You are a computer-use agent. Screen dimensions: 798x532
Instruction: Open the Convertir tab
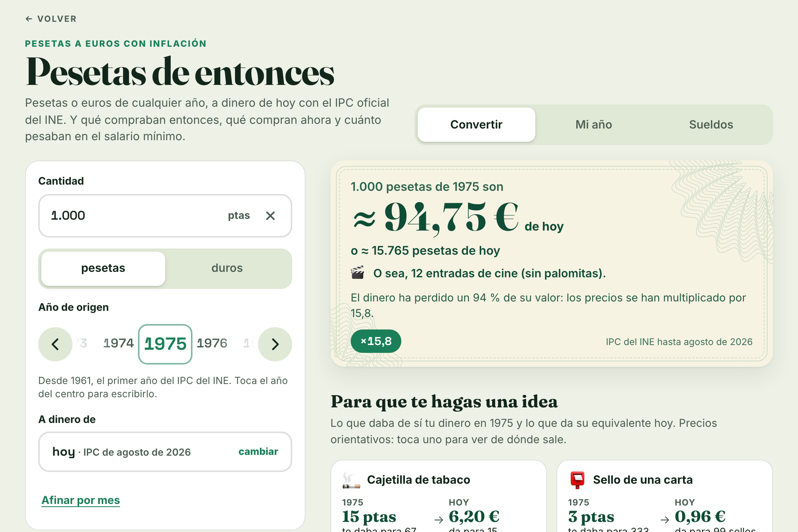[x=476, y=125]
